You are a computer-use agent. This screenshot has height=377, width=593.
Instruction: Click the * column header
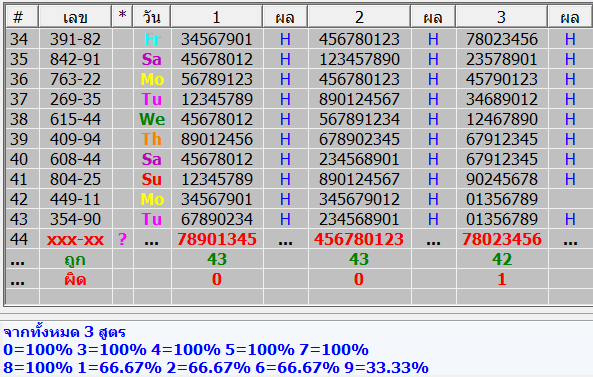(x=122, y=17)
